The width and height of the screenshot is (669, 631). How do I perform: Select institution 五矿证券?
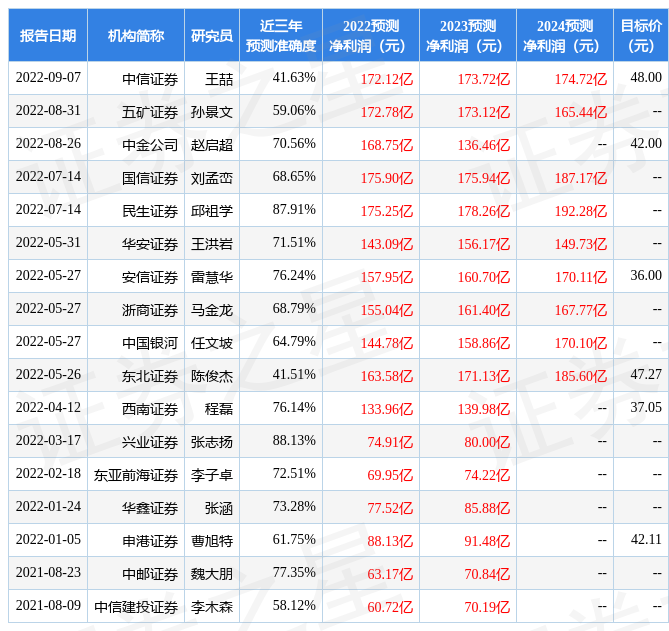(150, 112)
